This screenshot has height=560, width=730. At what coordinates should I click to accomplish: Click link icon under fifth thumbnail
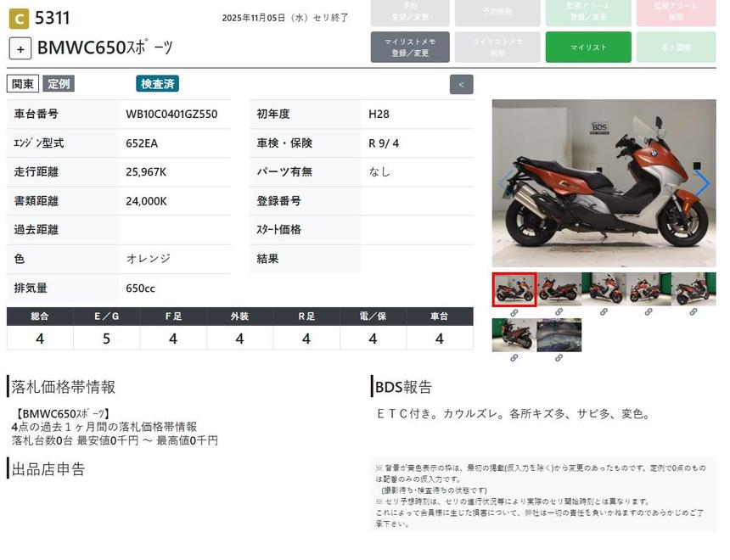click(x=693, y=312)
